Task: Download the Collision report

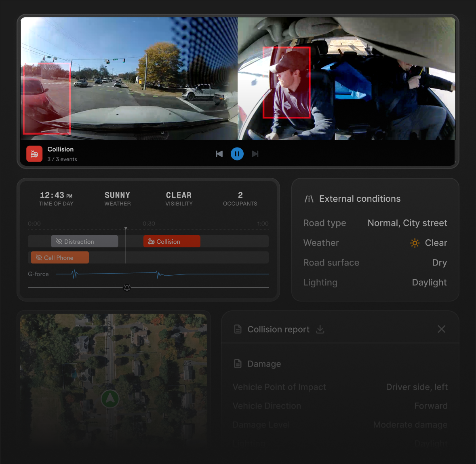Action: (x=320, y=329)
